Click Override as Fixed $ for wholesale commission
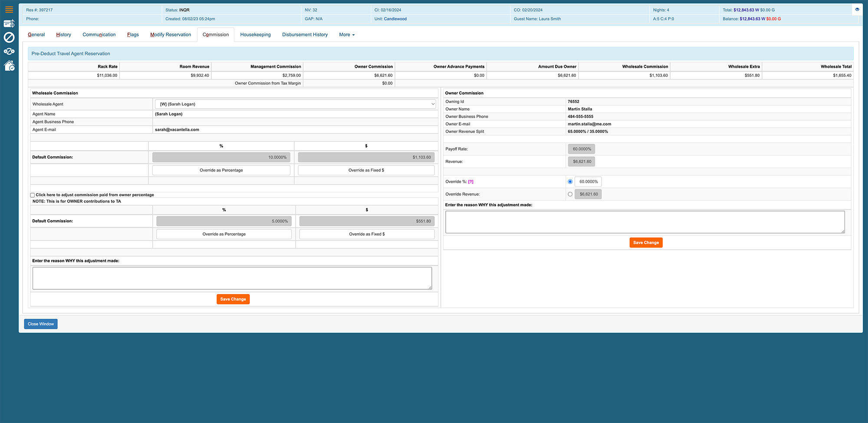 (366, 170)
